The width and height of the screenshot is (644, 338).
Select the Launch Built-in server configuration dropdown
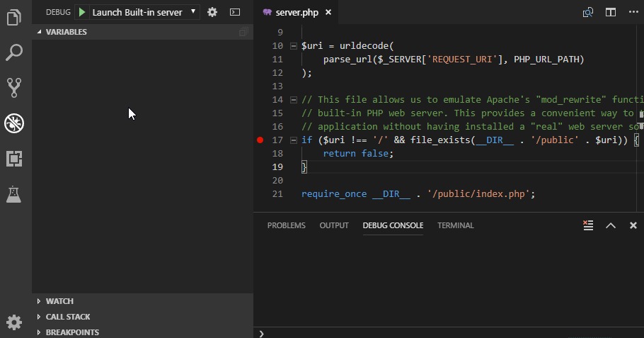(144, 12)
